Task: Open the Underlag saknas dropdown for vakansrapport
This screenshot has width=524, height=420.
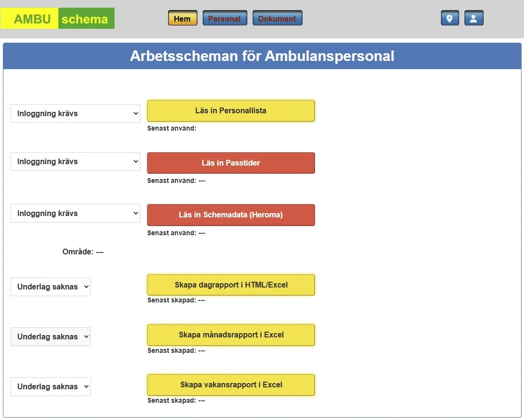Action: coord(50,387)
